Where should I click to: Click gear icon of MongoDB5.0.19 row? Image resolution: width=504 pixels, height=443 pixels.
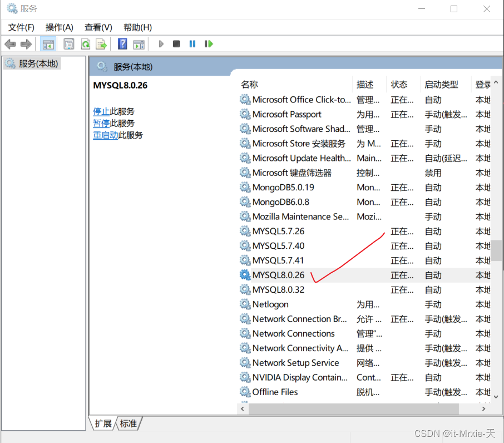245,187
